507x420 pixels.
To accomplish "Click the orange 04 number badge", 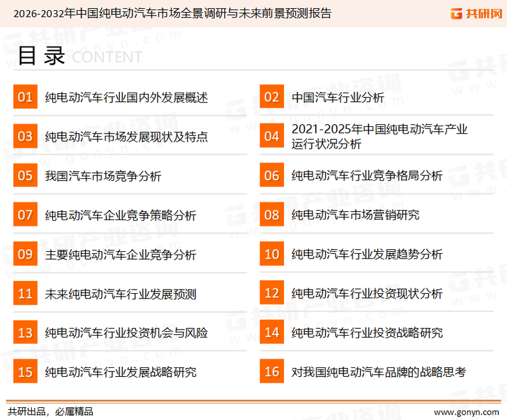I will coord(272,136).
